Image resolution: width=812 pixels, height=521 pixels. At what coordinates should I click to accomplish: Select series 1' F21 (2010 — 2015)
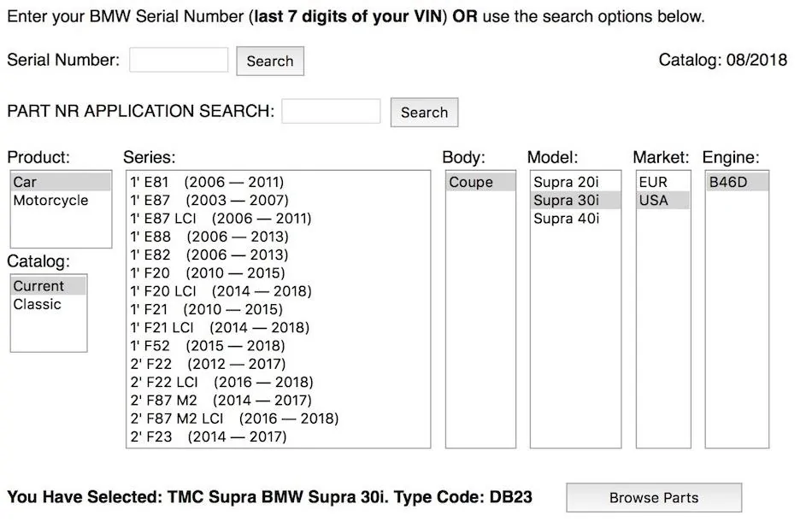(278, 309)
